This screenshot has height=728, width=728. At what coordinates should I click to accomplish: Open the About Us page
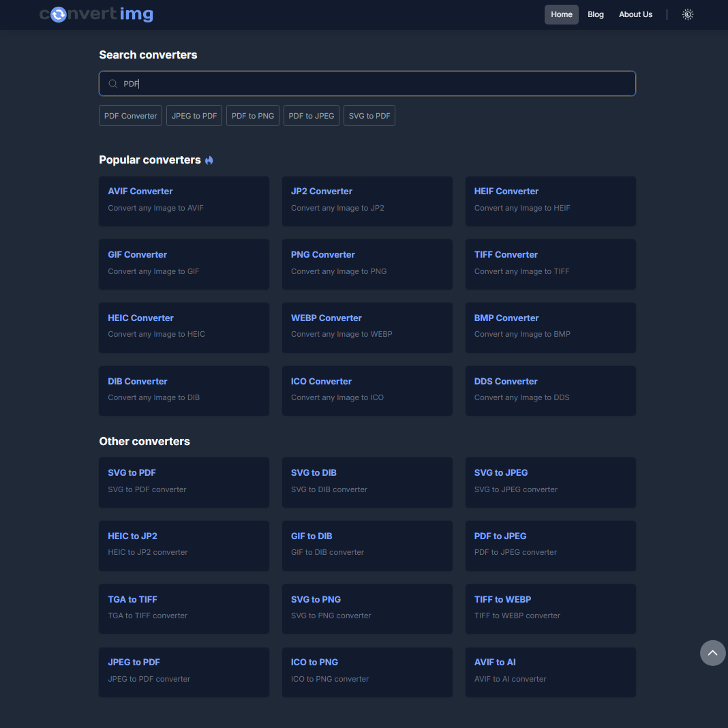(x=635, y=14)
